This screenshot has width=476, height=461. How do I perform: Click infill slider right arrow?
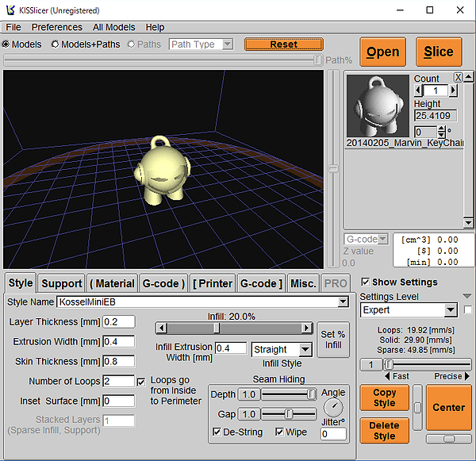(306, 328)
